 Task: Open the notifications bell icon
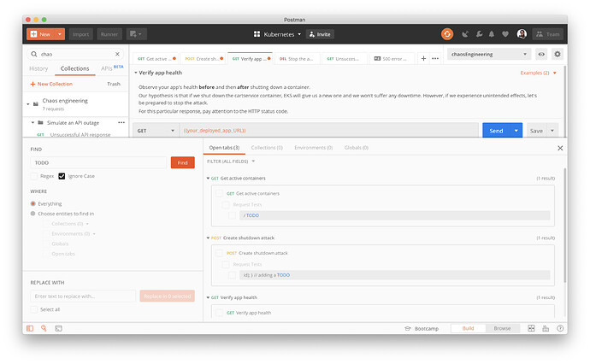tap(492, 34)
